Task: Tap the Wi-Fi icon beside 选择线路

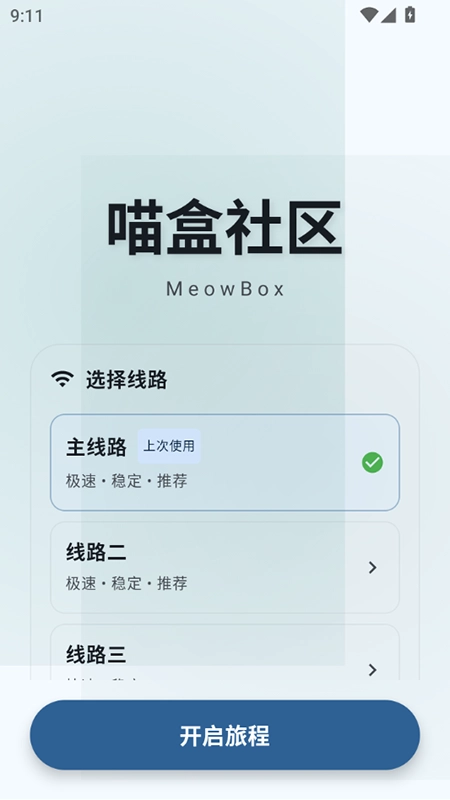Action: pos(62,380)
